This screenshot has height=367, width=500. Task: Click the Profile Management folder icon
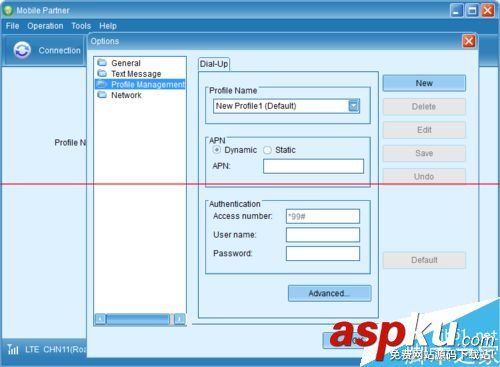(102, 84)
